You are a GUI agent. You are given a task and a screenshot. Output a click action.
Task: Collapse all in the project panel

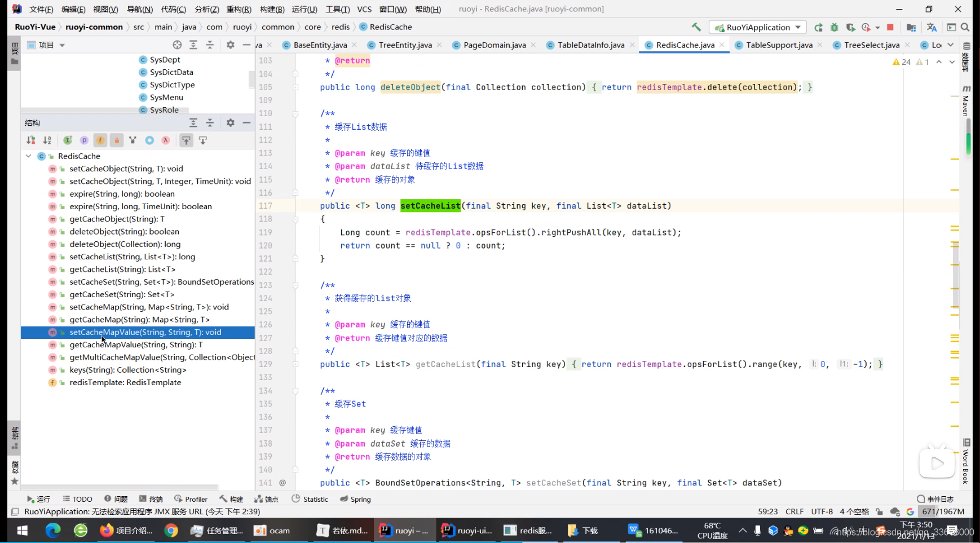[210, 45]
